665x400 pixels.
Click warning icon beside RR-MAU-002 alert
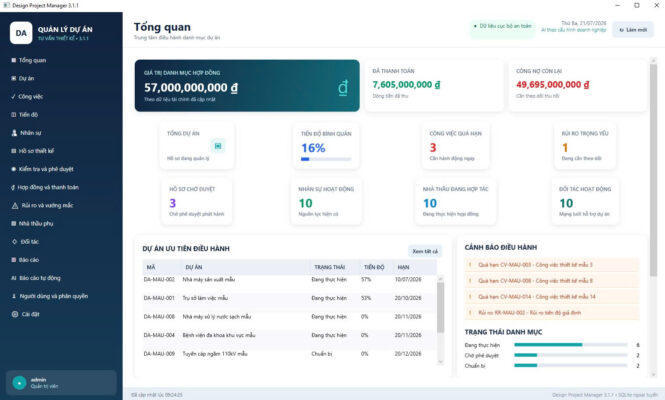[x=470, y=313]
